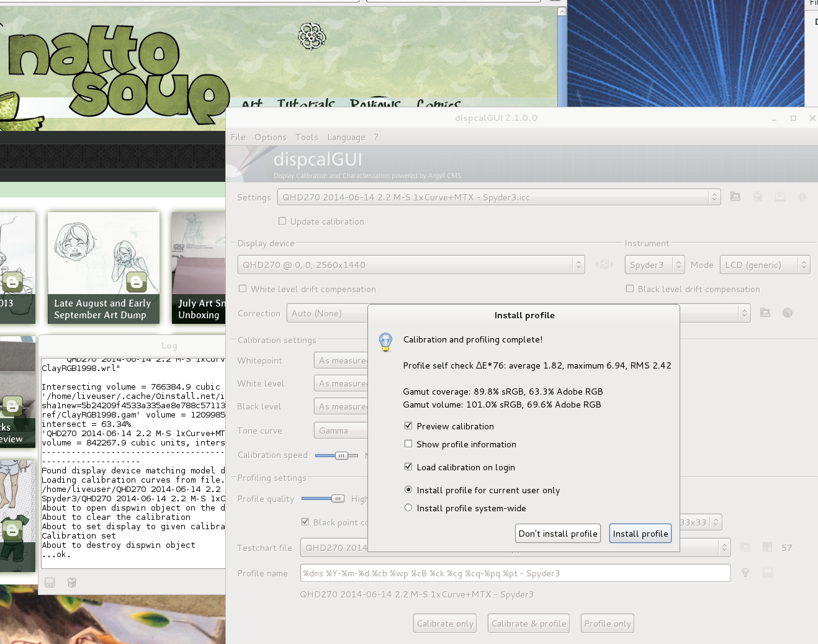Click the trash icon to delete the settings file
Screen dimensions: 818x644
[758, 197]
